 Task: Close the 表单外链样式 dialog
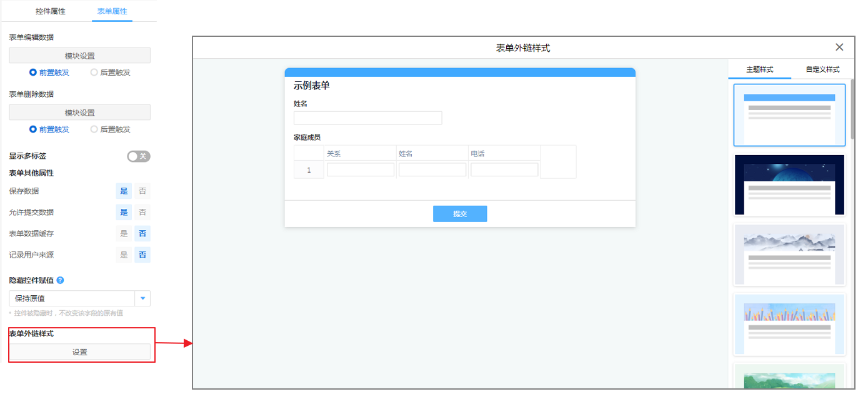pyautogui.click(x=839, y=48)
